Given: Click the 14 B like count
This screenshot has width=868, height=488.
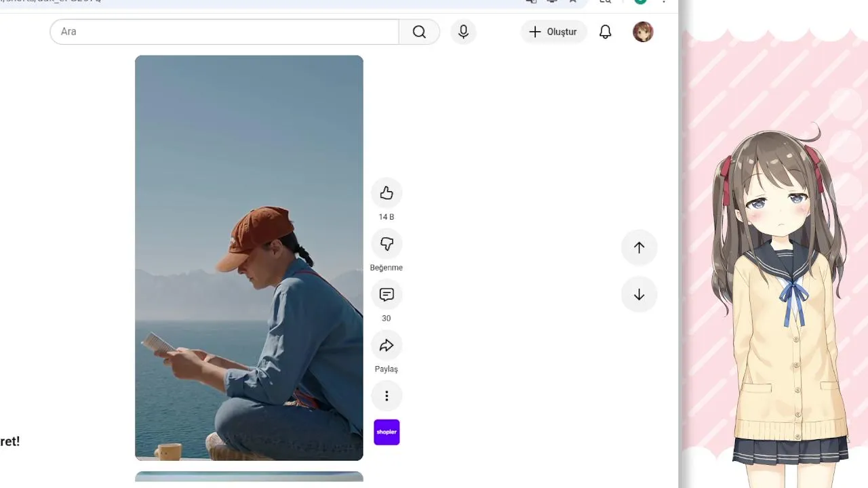Looking at the screenshot, I should (x=387, y=217).
